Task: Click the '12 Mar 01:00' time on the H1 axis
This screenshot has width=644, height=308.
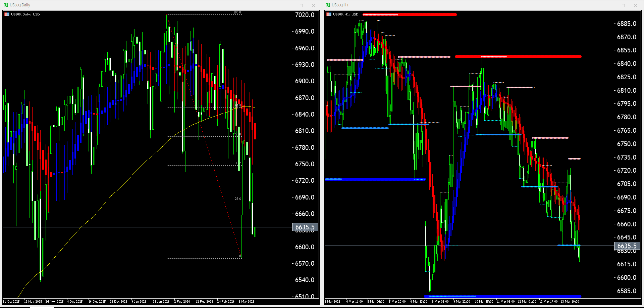Action: pyautogui.click(x=527, y=302)
